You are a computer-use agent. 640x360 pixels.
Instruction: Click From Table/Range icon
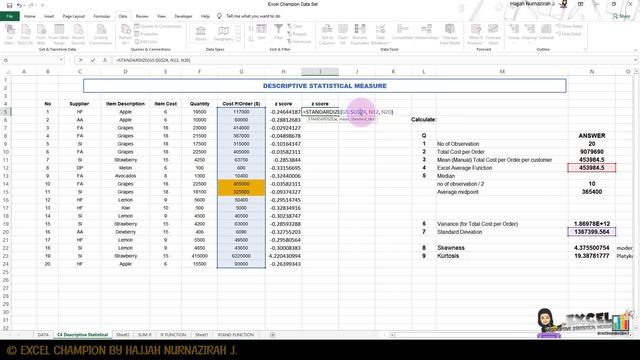pos(59,34)
